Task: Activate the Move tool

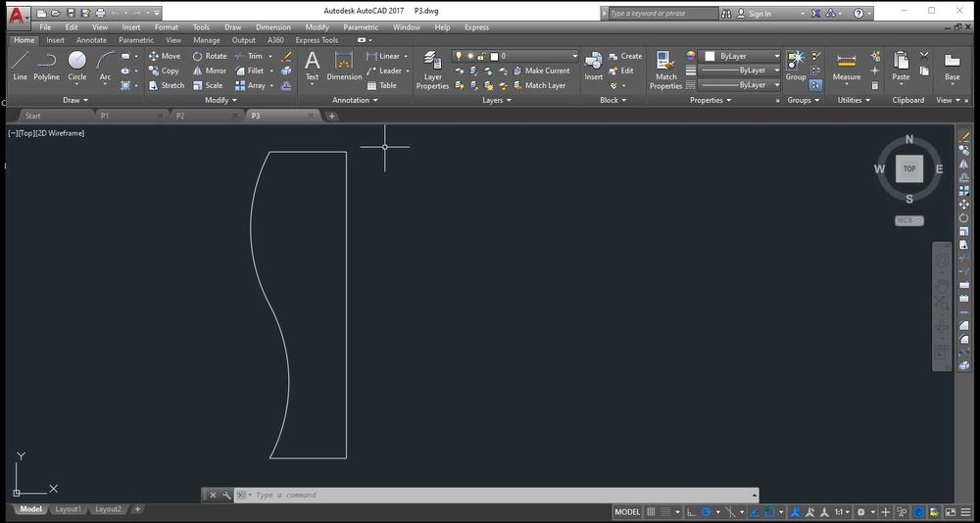Action: click(165, 56)
